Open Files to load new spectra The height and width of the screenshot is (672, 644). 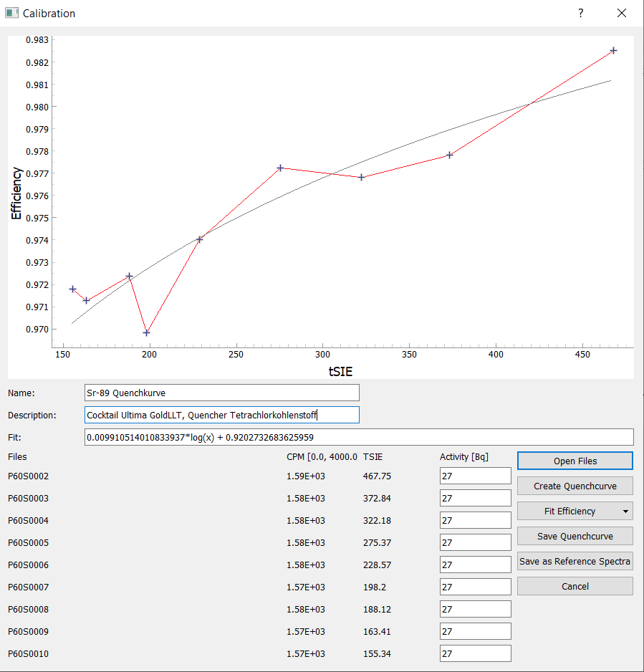click(574, 461)
